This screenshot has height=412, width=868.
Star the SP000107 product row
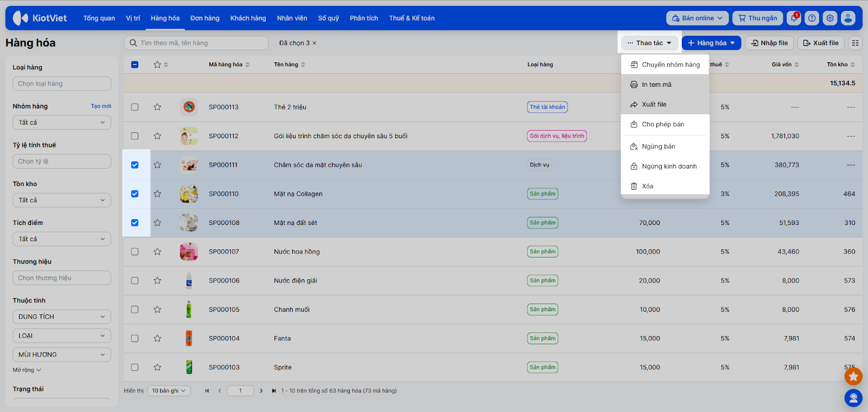click(157, 252)
